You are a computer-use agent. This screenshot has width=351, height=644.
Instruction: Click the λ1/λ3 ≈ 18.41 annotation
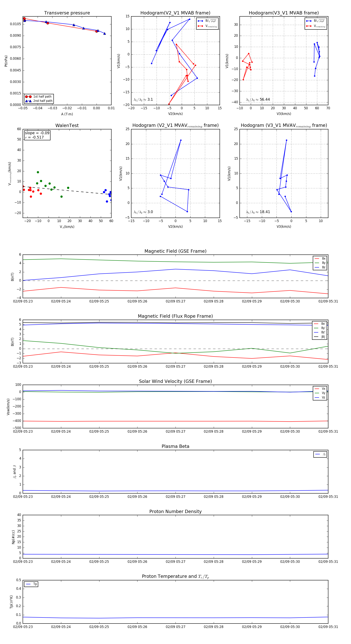click(x=258, y=212)
